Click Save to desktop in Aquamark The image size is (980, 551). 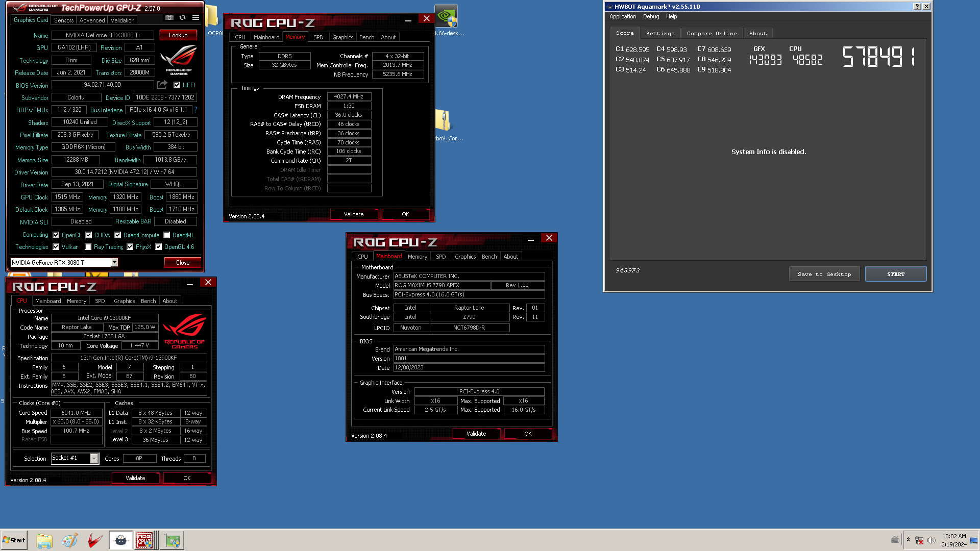click(824, 274)
